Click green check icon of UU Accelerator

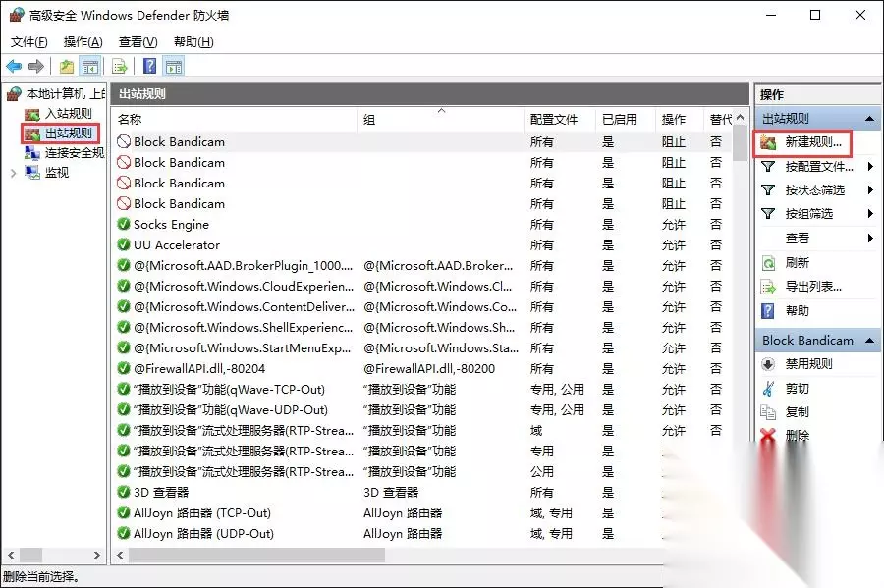coord(124,245)
